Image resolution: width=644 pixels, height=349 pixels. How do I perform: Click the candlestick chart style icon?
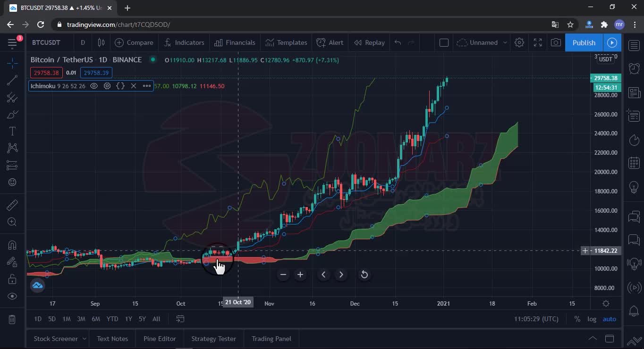101,42
